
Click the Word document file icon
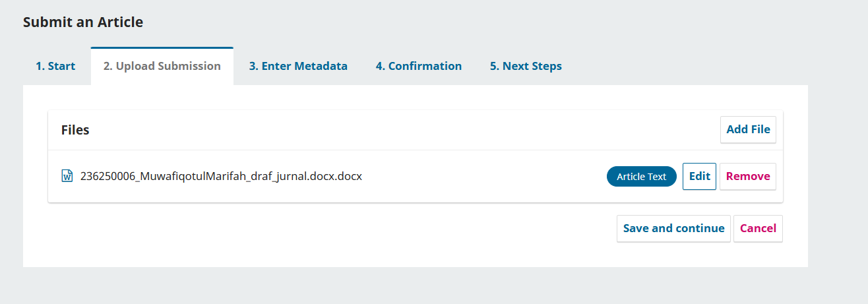click(67, 176)
